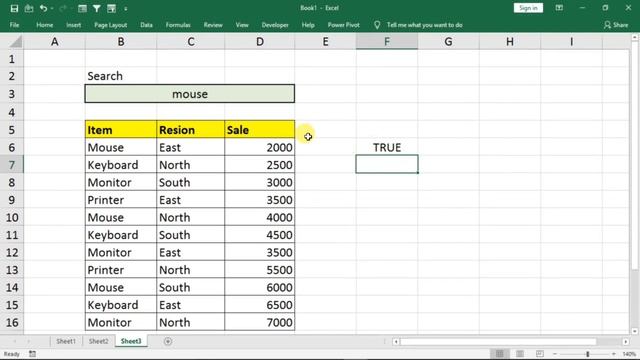Select the mouse search box cell
640x360 pixels.
[x=190, y=94]
